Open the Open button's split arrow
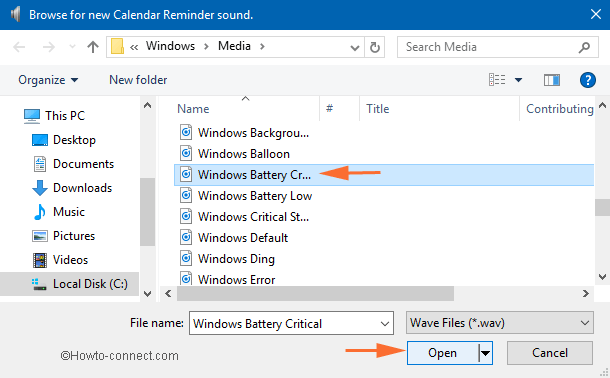This screenshot has height=378, width=610. 485,353
